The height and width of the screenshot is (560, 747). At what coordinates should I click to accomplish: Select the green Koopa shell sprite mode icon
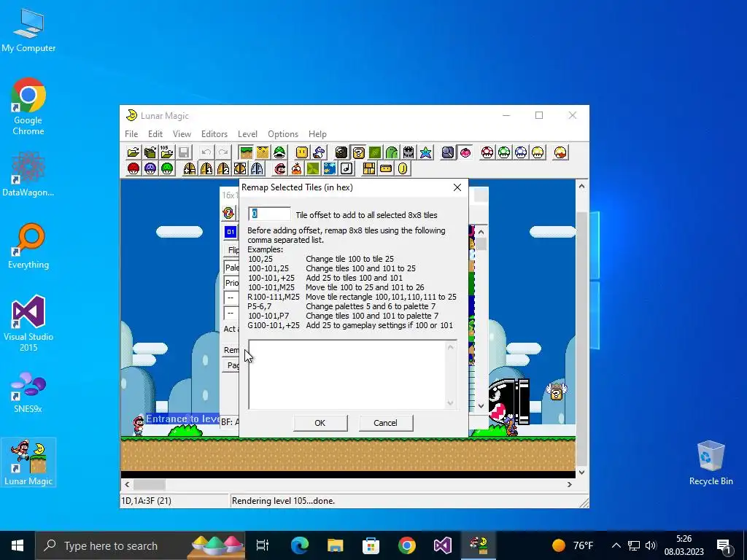click(279, 152)
